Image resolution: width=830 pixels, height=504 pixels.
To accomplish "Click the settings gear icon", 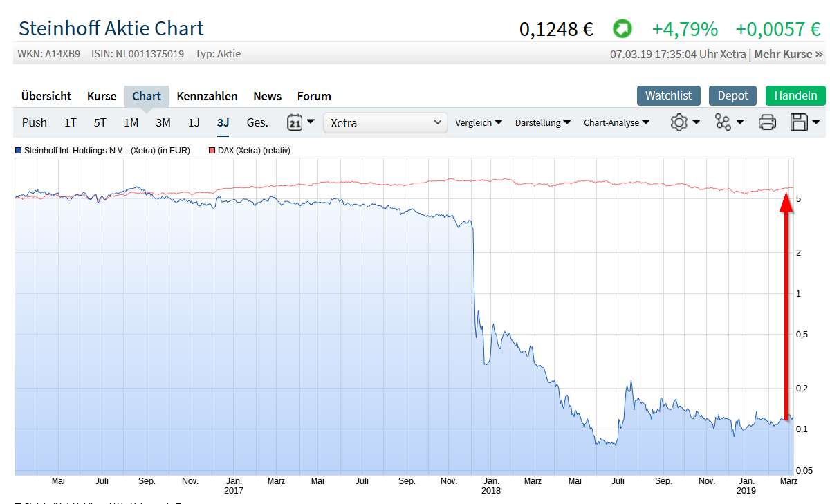I will point(680,122).
